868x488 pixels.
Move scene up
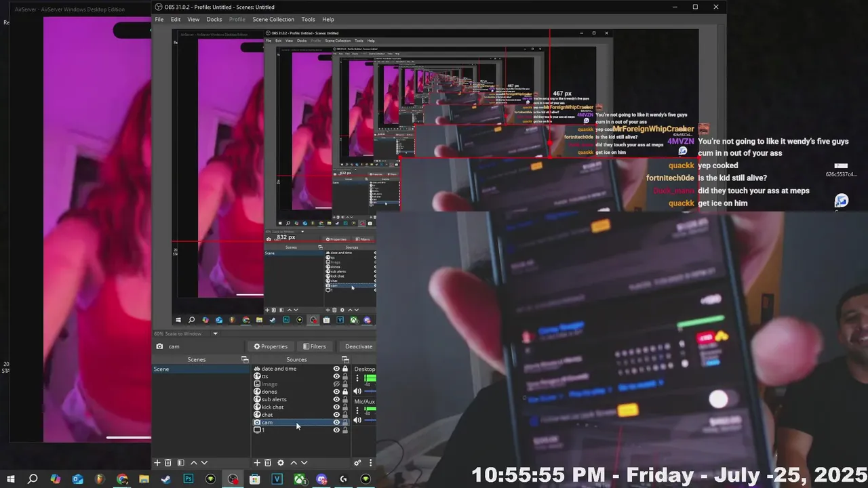(x=193, y=463)
